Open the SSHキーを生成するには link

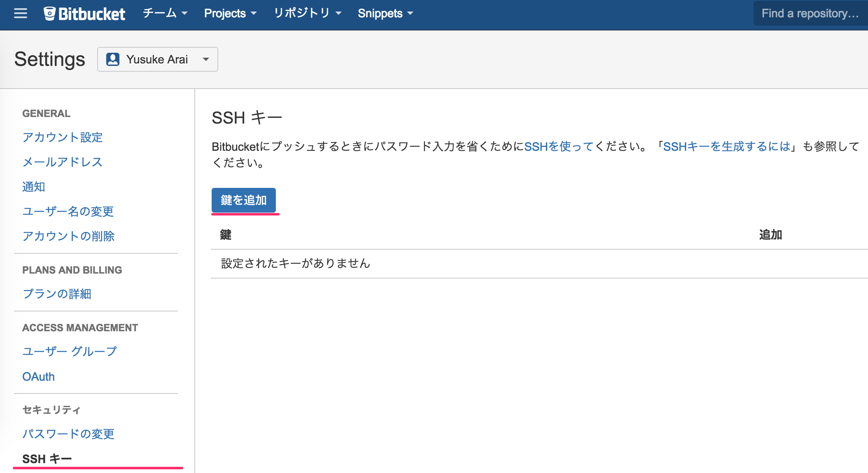pos(727,146)
